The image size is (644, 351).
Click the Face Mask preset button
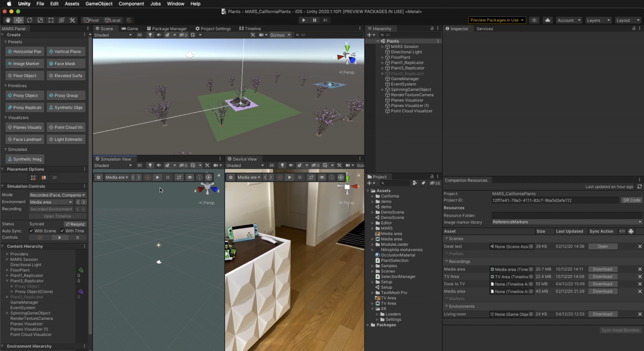(x=66, y=63)
